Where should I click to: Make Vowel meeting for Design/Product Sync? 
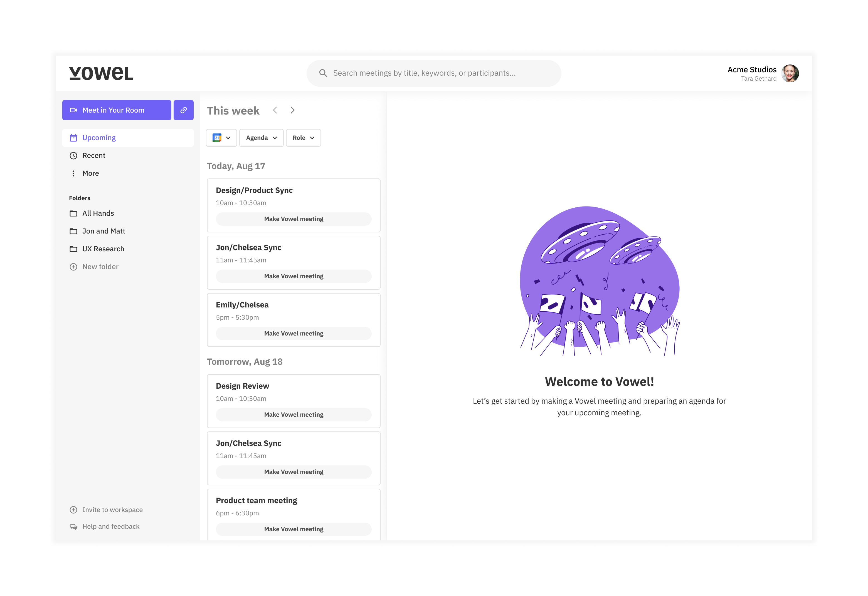(x=294, y=219)
